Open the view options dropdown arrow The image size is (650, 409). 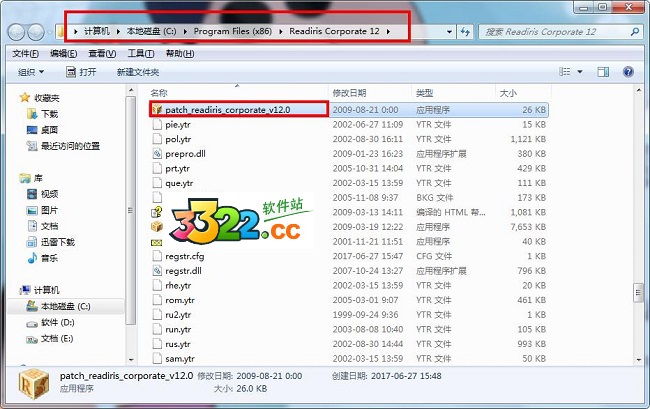(580, 72)
